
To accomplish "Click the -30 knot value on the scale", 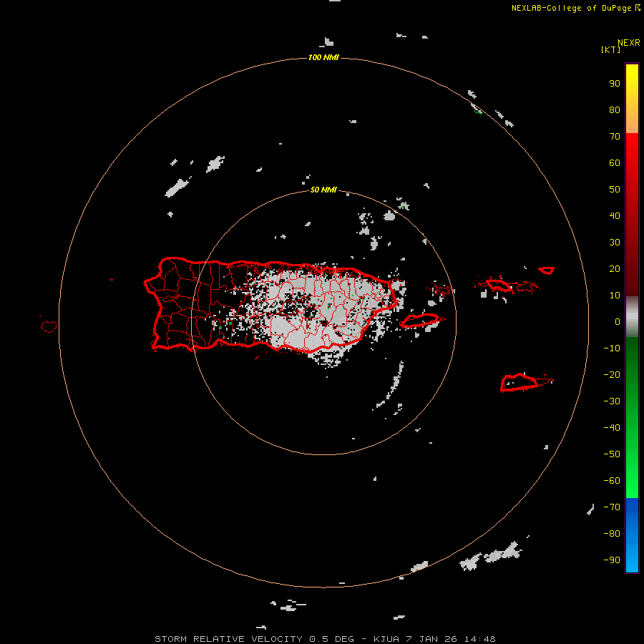I will click(x=612, y=401).
